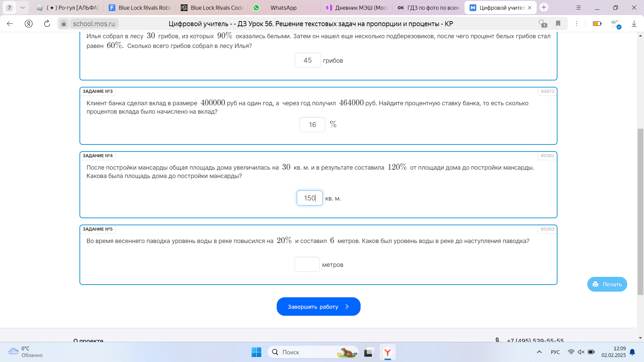The height and width of the screenshot is (362, 644).
Task: Open Task View on the taskbar
Action: (369, 352)
